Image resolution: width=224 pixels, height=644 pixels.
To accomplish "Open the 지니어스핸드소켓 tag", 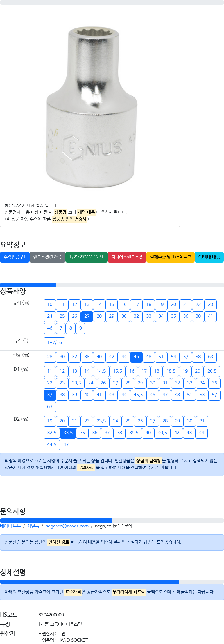I will (127, 257).
